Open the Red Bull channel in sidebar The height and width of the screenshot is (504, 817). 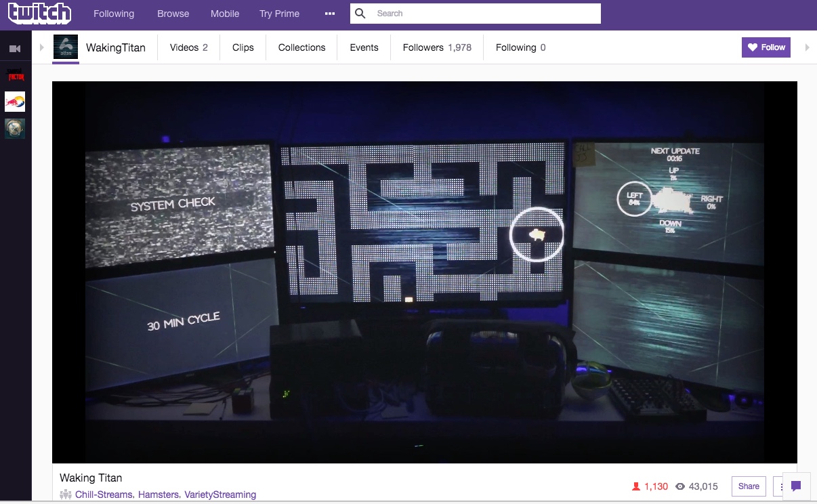point(15,102)
